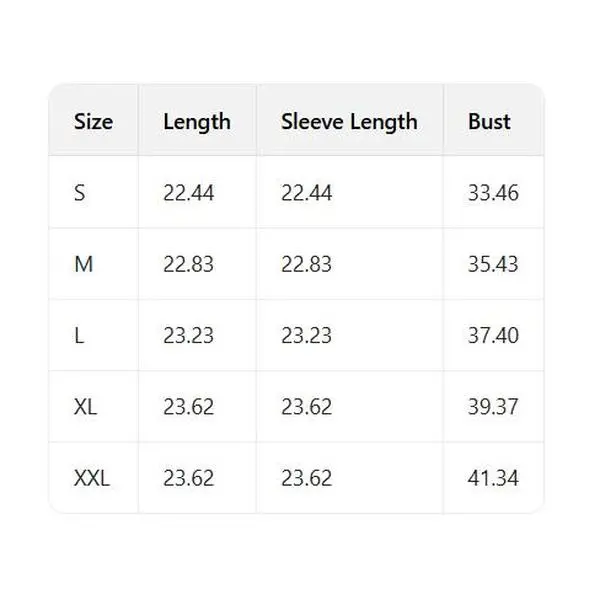Click the Length value for size S

coord(189,193)
